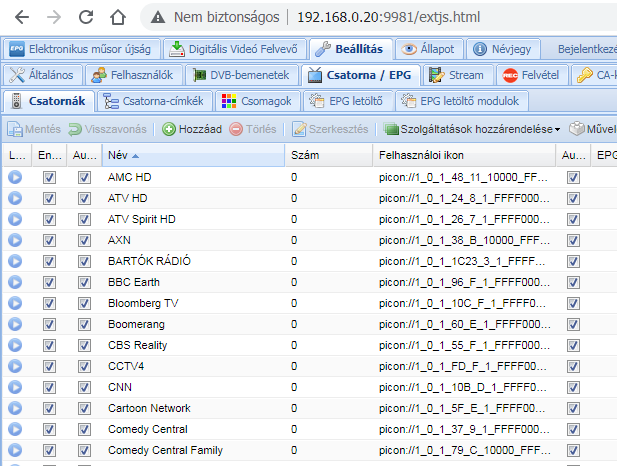Click the Mentés save button
The height and width of the screenshot is (466, 617).
coord(34,129)
